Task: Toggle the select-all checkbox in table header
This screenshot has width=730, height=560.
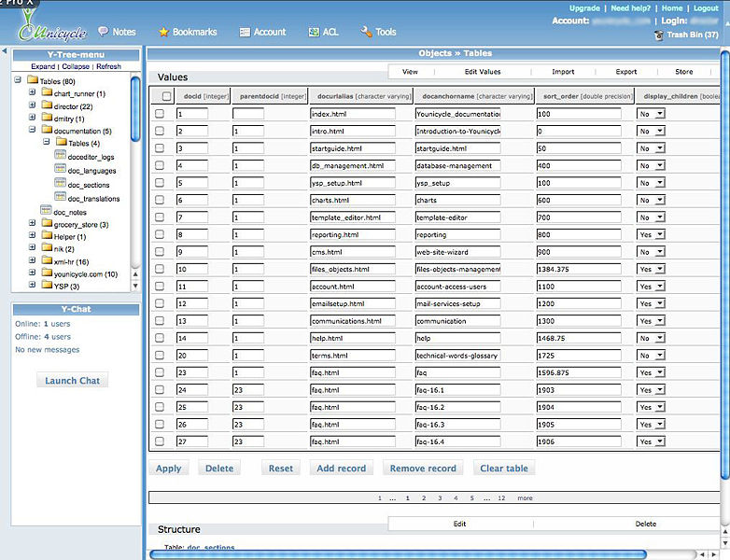Action: [x=166, y=96]
